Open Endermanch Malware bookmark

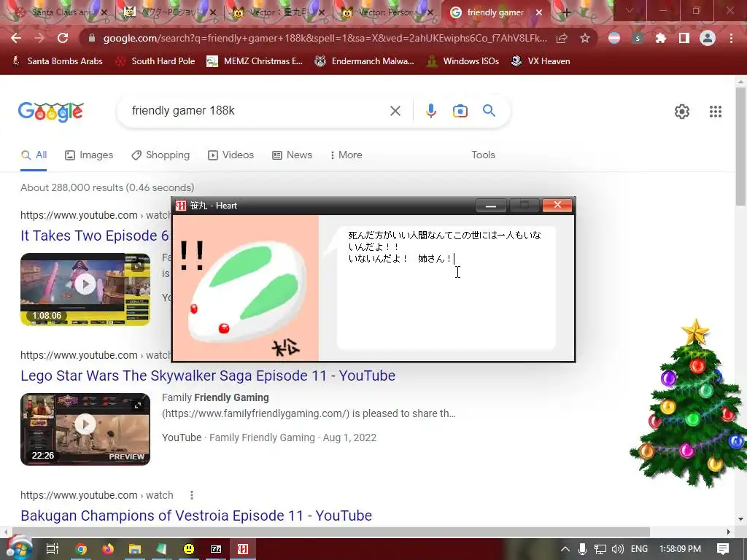tap(364, 61)
